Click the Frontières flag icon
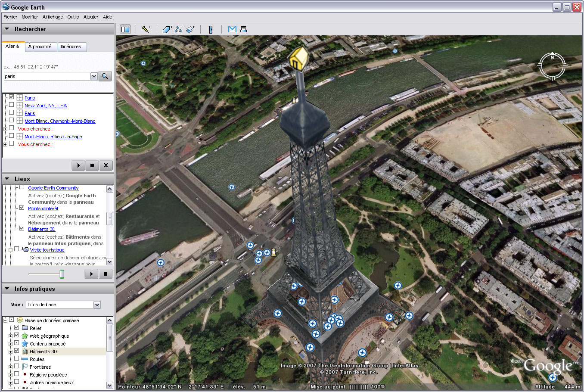Screen dimensions: 584x392 (25, 367)
